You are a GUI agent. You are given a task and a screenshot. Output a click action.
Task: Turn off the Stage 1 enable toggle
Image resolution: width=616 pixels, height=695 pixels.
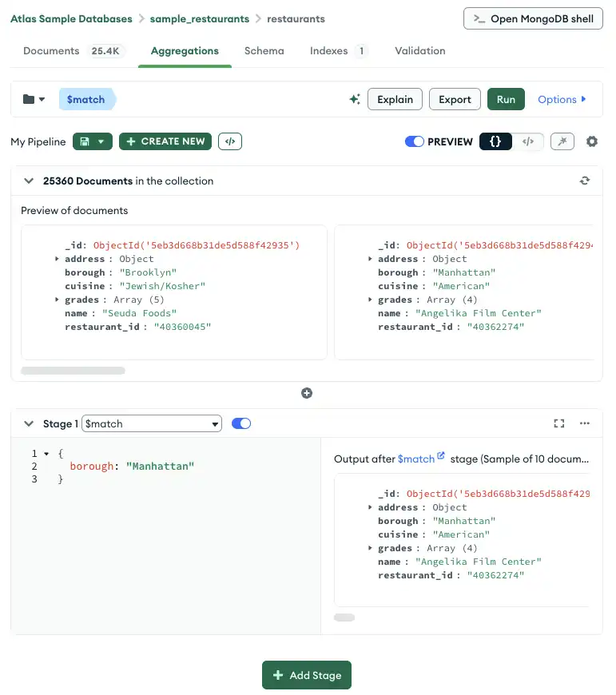[x=241, y=423]
